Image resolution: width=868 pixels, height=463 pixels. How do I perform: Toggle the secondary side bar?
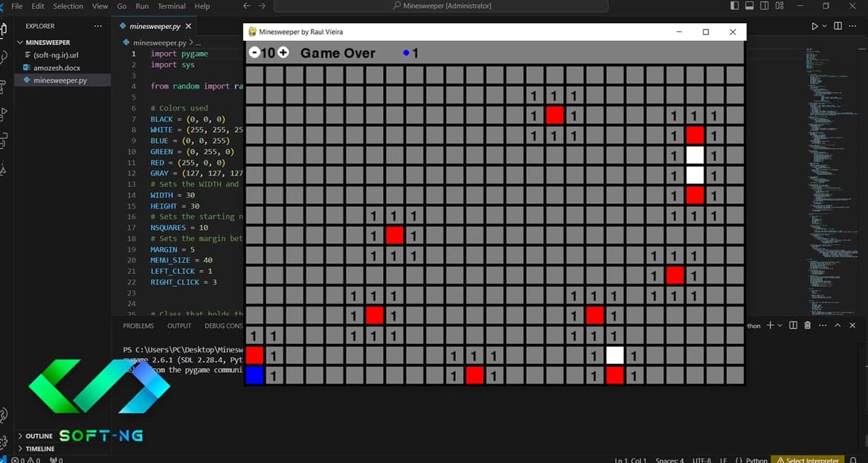765,6
